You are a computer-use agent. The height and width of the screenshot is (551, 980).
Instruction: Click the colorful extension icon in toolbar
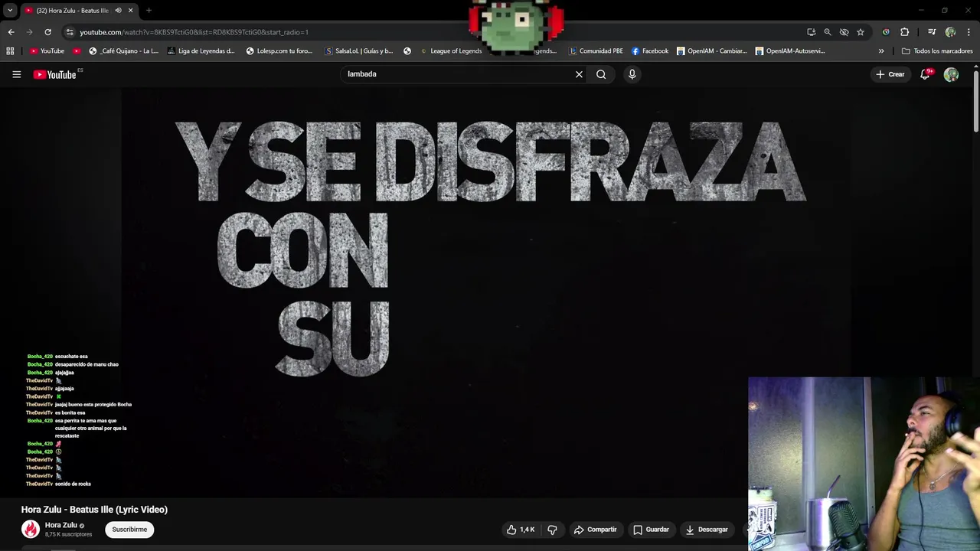click(x=886, y=32)
